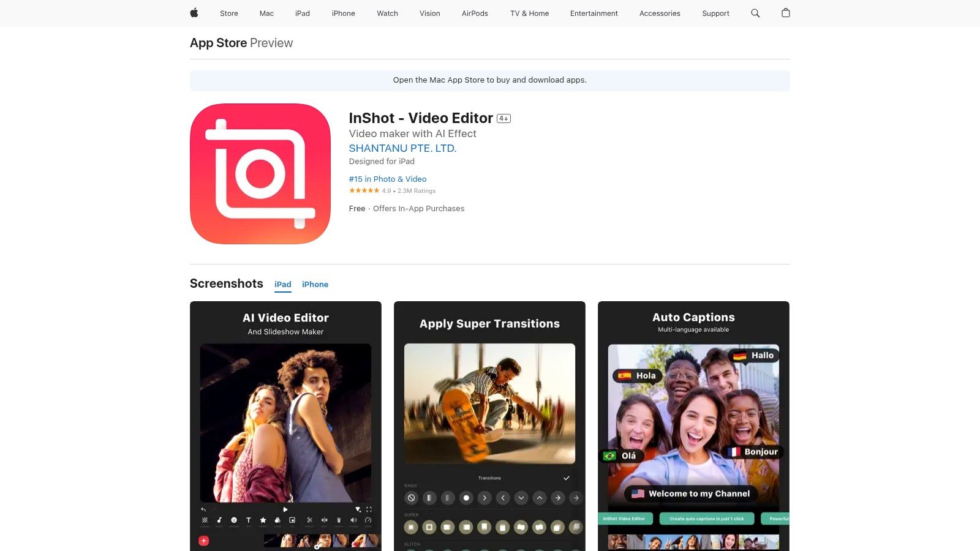Open the Mac menu
The height and width of the screenshot is (551, 980).
point(266,13)
